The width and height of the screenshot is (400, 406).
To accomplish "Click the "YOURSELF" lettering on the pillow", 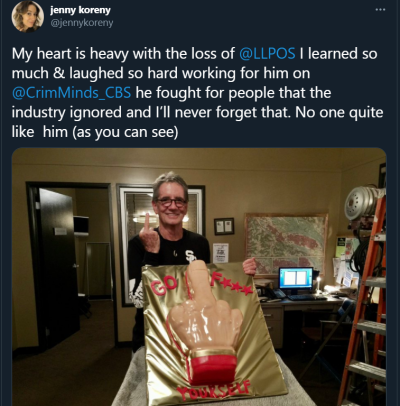I will (213, 391).
